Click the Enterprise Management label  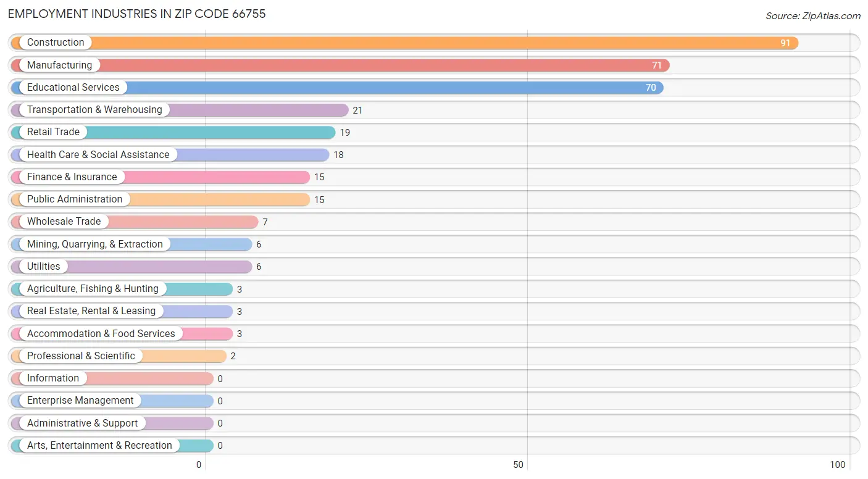80,400
